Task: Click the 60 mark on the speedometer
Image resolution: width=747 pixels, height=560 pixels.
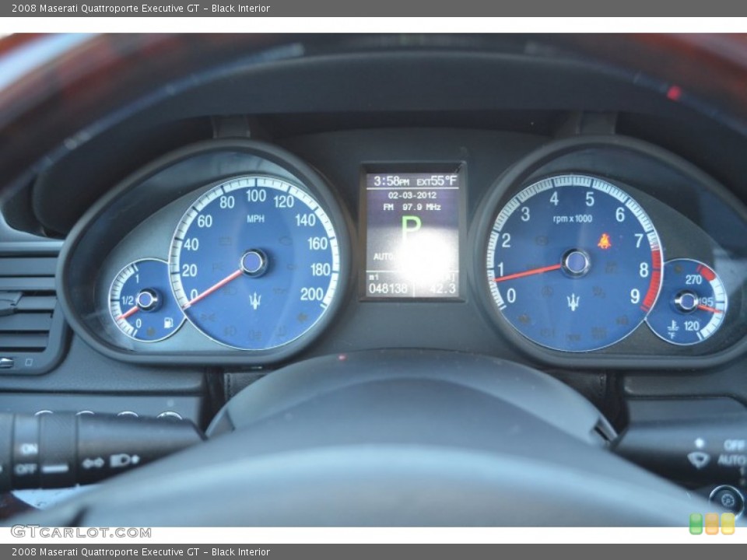Action: [205, 221]
